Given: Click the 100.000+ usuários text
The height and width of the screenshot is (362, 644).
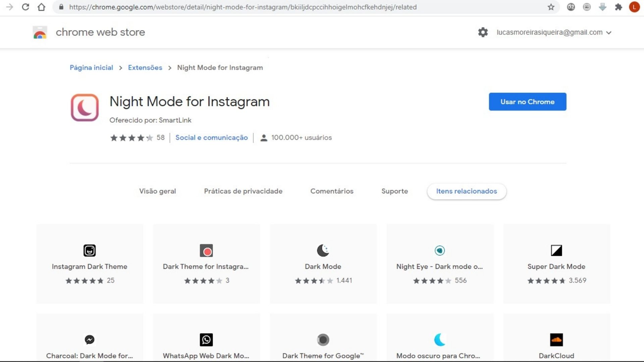Looking at the screenshot, I should pyautogui.click(x=302, y=138).
